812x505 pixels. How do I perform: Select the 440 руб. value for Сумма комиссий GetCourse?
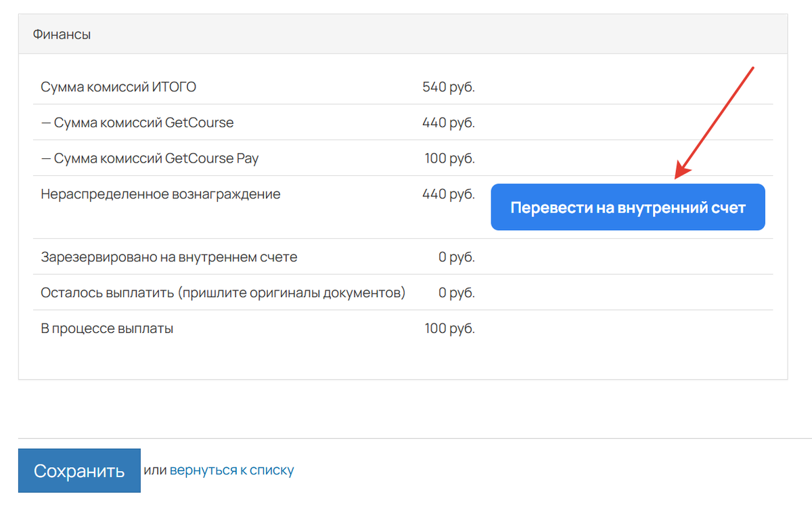(x=449, y=123)
